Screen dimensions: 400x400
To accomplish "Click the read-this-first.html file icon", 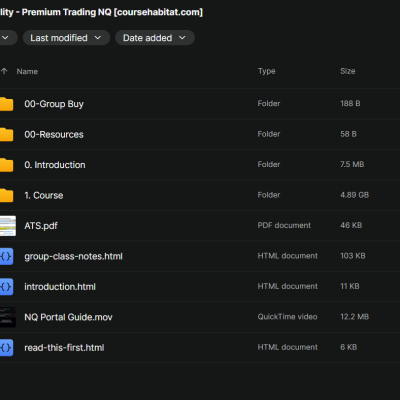I will point(6,348).
